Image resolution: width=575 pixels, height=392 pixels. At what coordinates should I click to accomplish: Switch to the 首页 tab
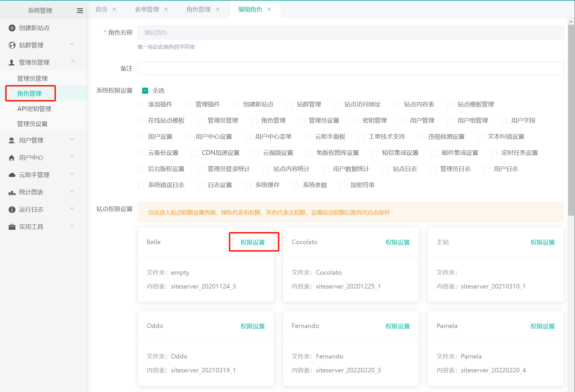click(x=101, y=10)
